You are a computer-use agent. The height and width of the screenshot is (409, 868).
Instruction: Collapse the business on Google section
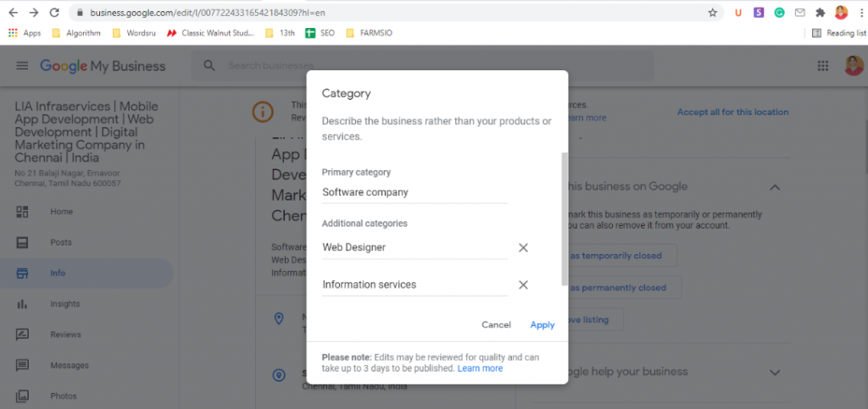(x=775, y=187)
